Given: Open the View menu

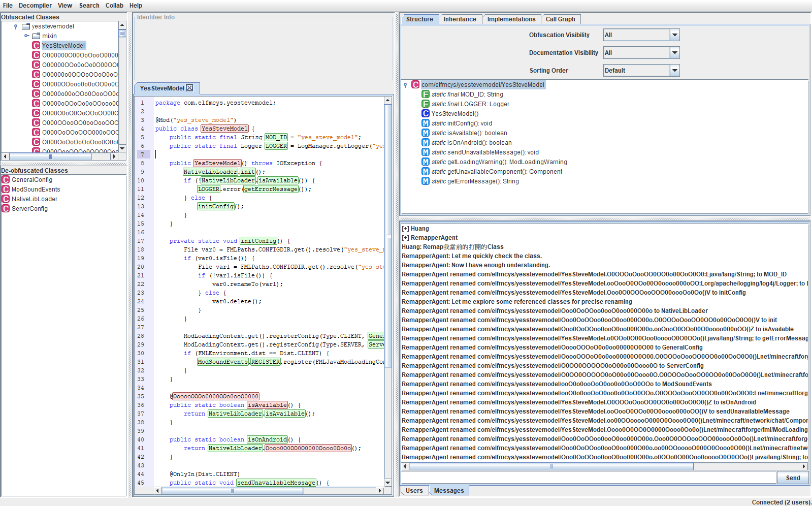Looking at the screenshot, I should 65,6.
